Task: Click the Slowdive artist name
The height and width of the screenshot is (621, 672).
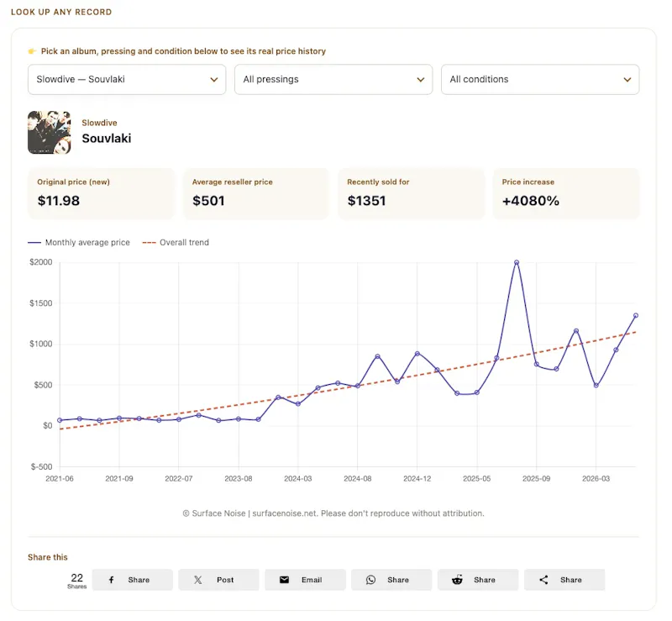Action: (x=99, y=123)
